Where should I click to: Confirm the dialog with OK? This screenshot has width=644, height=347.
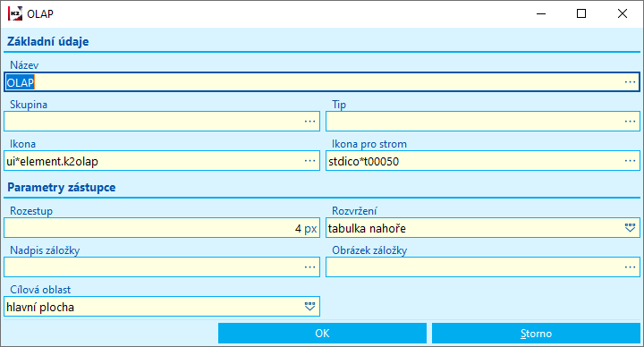coord(322,333)
